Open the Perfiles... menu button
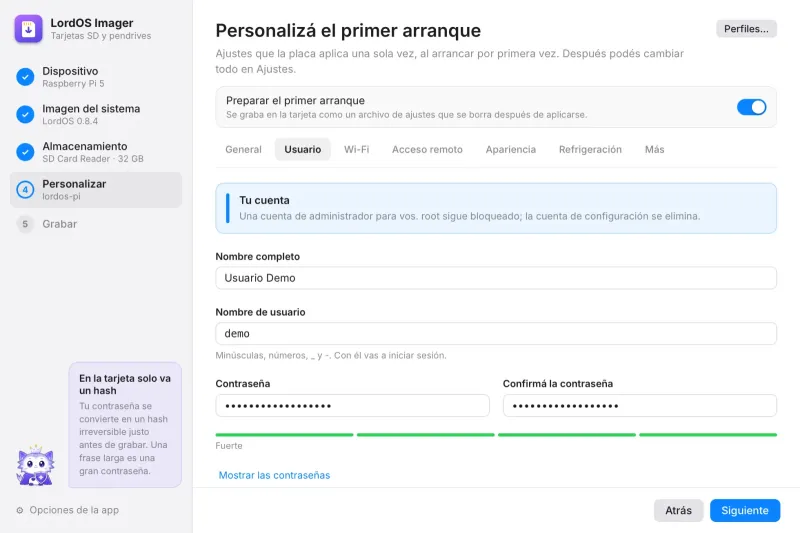This screenshot has width=800, height=533. point(746,29)
